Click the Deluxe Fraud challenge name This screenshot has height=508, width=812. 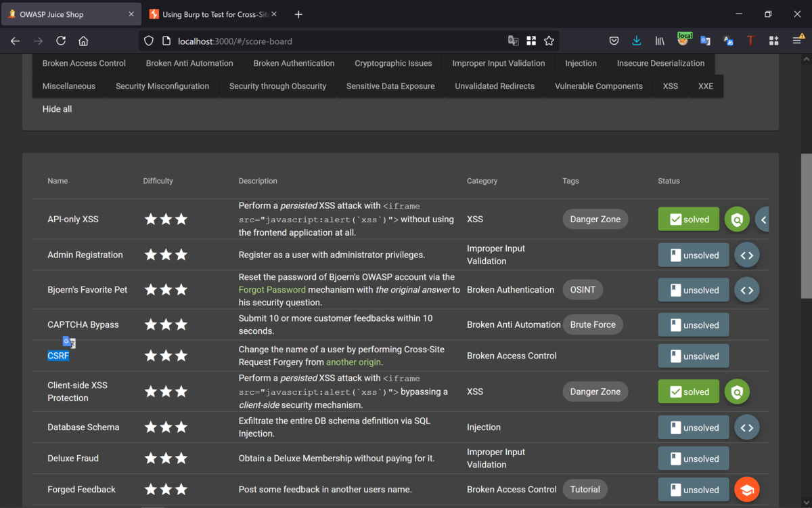point(73,459)
